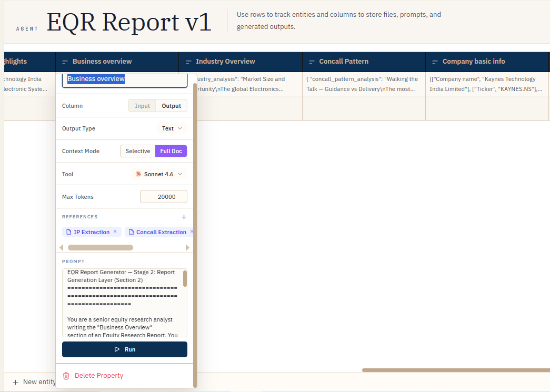Click the PROMPT section label
550x392 pixels.
pyautogui.click(x=73, y=262)
